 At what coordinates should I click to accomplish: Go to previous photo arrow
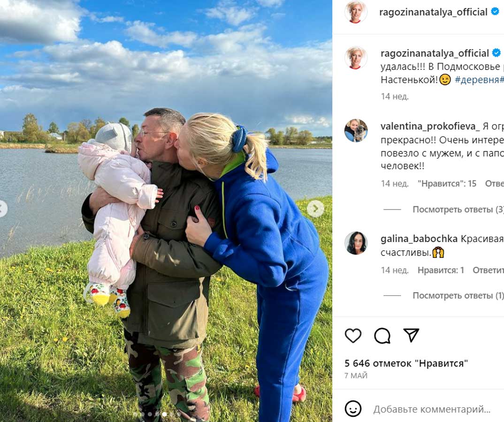click(2, 209)
